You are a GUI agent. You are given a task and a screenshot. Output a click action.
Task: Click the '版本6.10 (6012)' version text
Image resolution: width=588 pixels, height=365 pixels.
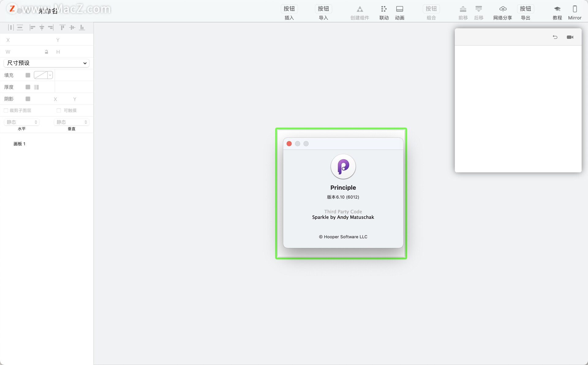pyautogui.click(x=343, y=197)
